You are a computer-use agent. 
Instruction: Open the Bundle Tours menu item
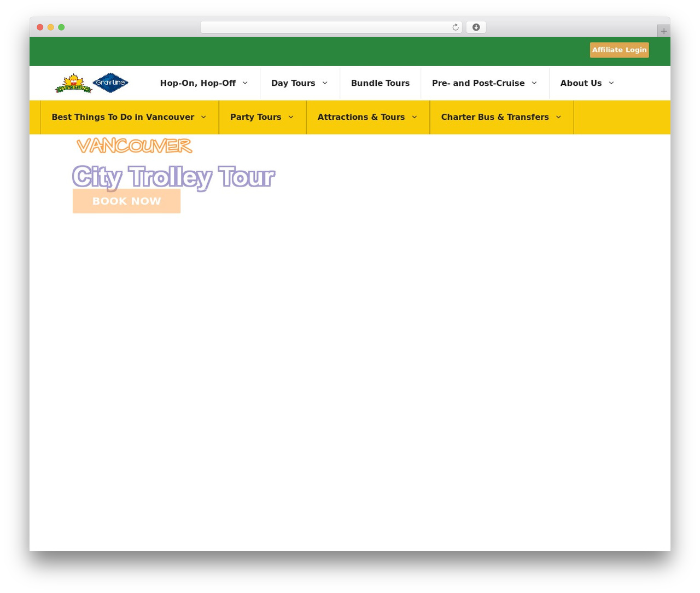click(380, 83)
